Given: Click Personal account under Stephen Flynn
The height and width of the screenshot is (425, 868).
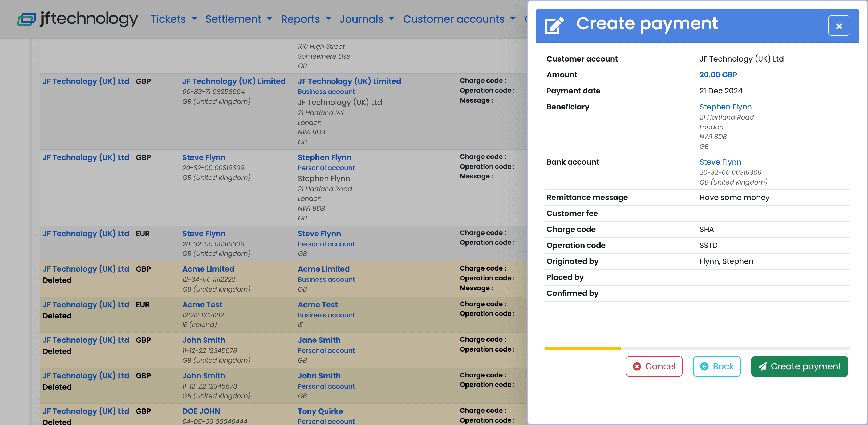Looking at the screenshot, I should [x=326, y=168].
